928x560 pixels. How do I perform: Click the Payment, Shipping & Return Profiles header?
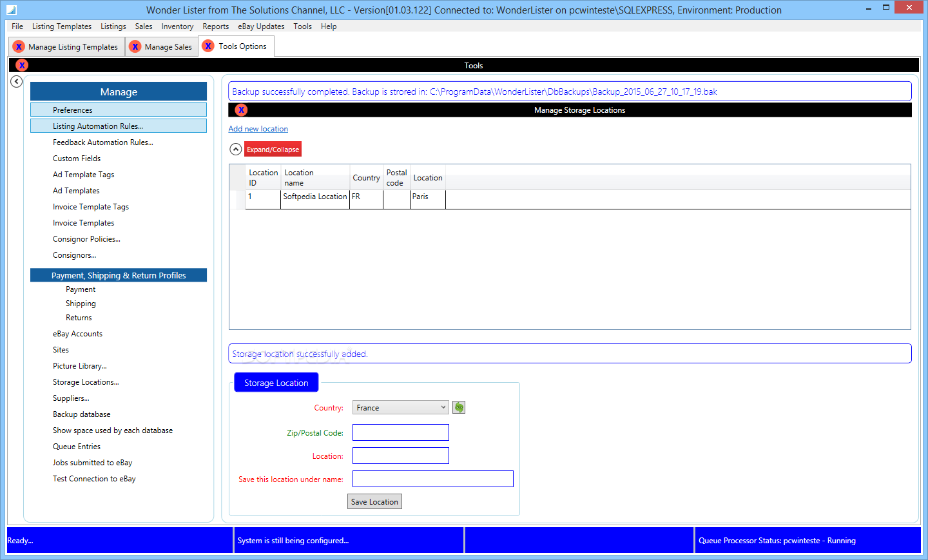(119, 275)
